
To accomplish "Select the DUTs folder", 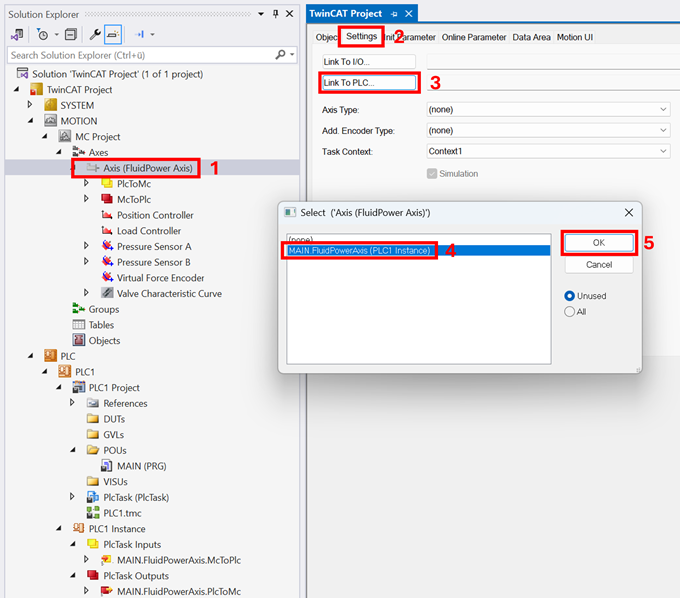I will 114,418.
